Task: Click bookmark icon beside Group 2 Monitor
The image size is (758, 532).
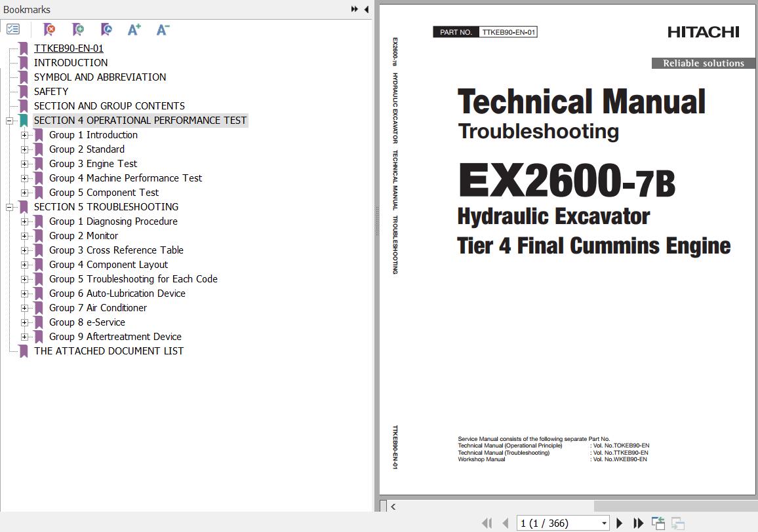Action: point(39,236)
